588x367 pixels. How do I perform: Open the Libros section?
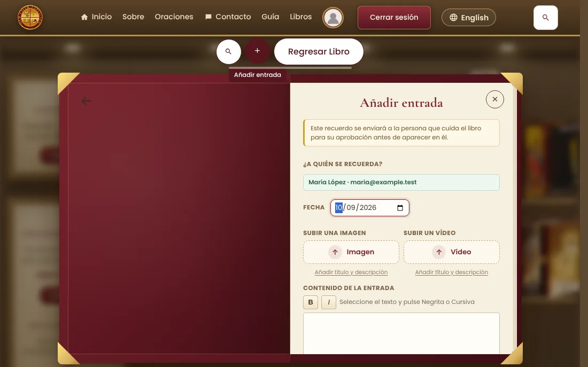click(301, 17)
